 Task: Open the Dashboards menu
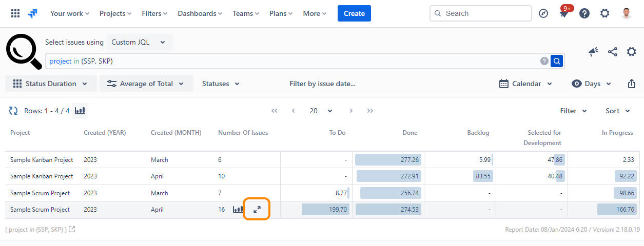200,14
